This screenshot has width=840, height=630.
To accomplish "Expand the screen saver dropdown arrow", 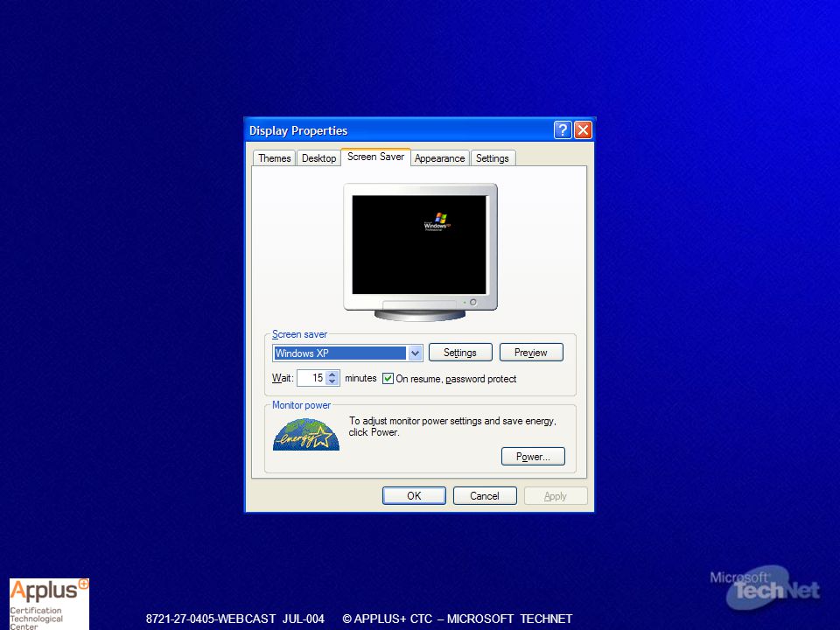I will [x=415, y=353].
